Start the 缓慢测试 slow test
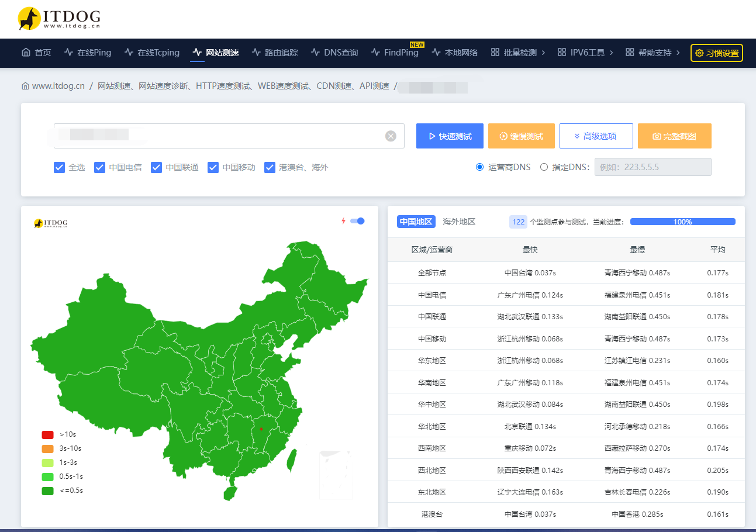Viewport: 756px width, 532px height. tap(521, 136)
